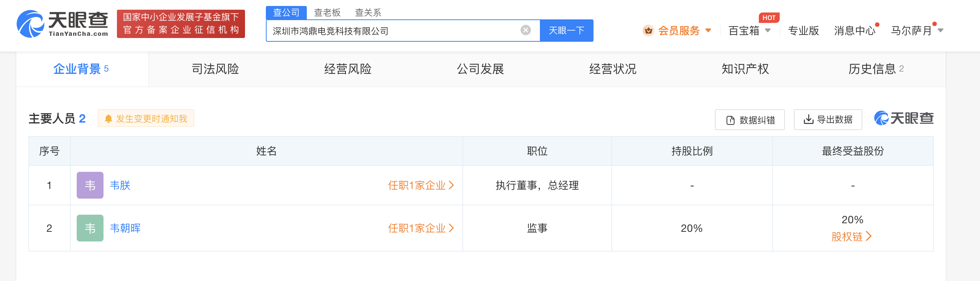Select the 司法风险 tab
This screenshot has height=281, width=980.
pos(215,69)
